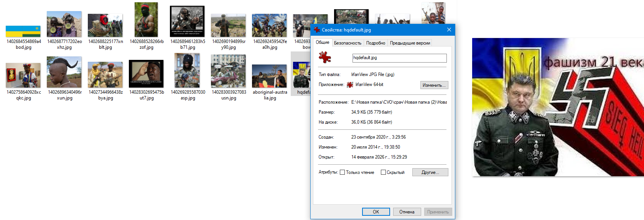The width and height of the screenshot is (644, 220).
Task: Close the Свойства: hqdefault.jpg dialog
Action: tap(449, 30)
